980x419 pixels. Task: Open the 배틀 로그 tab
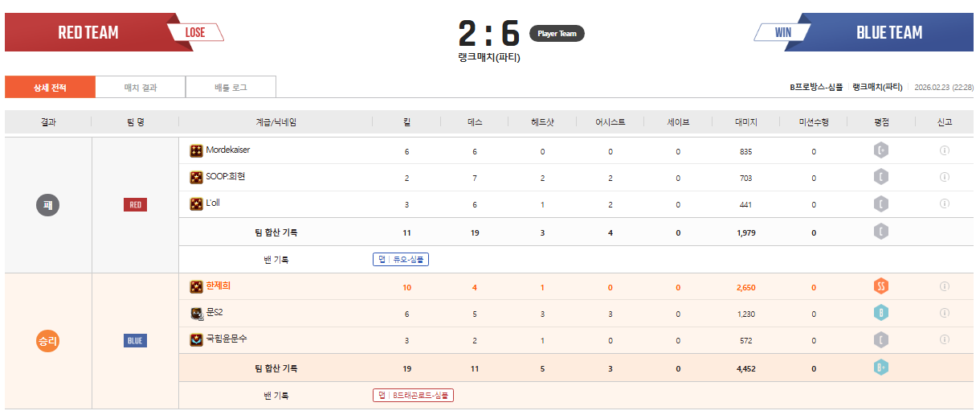231,87
